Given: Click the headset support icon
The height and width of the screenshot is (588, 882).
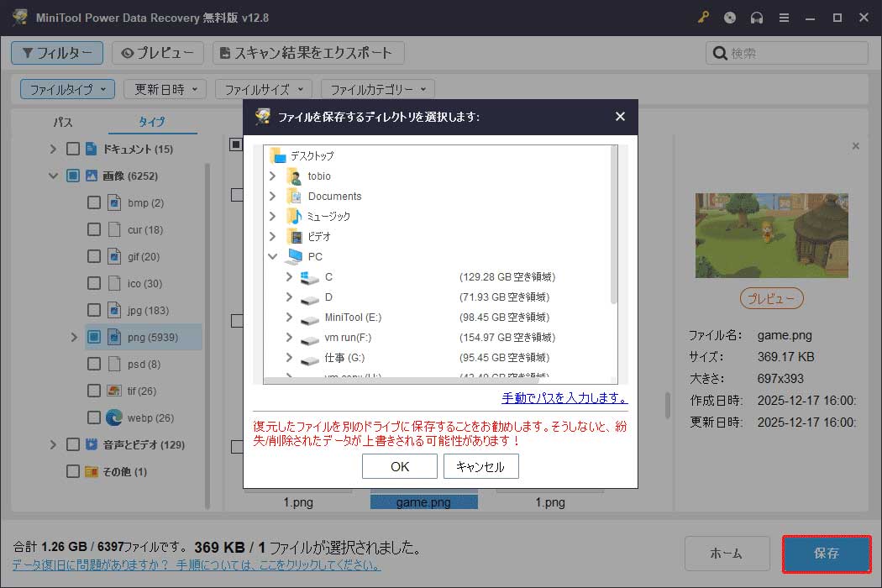Looking at the screenshot, I should (755, 17).
